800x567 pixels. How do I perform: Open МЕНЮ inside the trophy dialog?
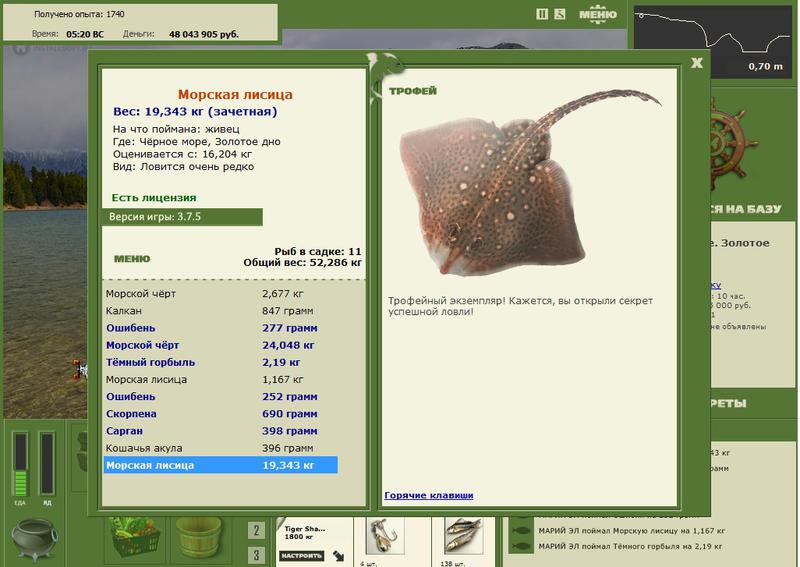click(x=132, y=259)
